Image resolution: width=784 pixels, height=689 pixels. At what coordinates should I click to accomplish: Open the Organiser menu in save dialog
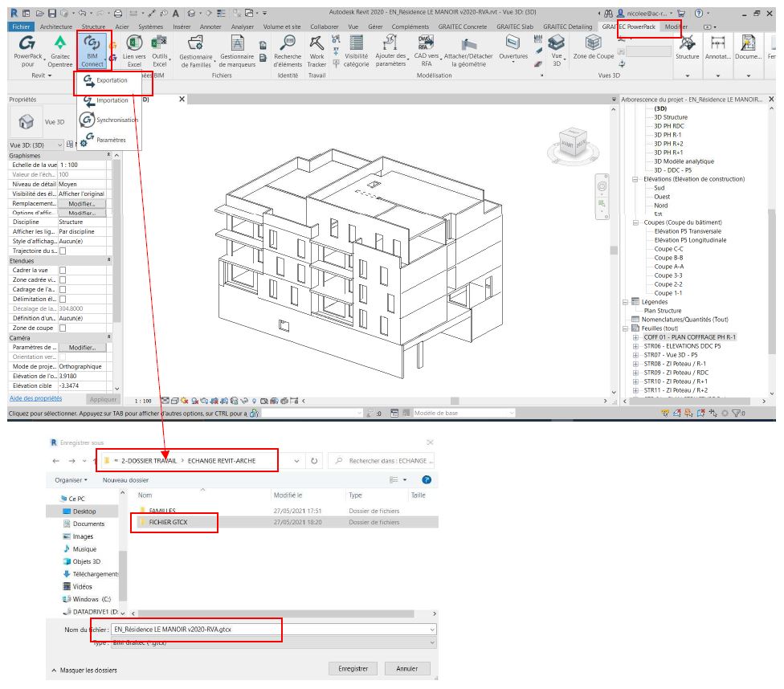click(x=71, y=480)
